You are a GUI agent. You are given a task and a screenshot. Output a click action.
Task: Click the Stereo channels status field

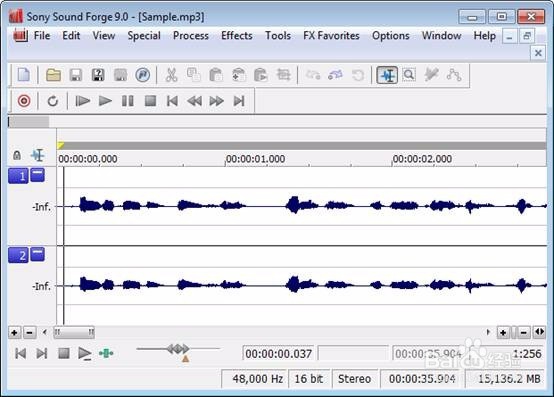pos(354,379)
